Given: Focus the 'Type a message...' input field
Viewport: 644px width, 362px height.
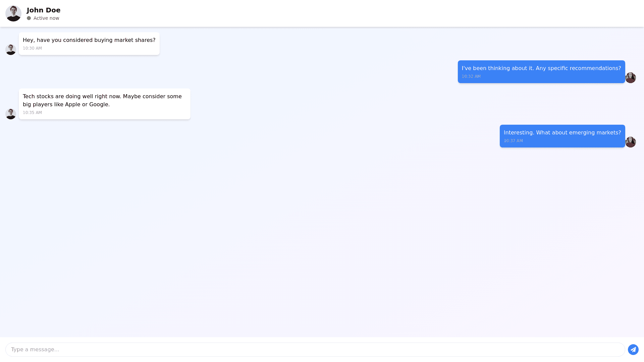Looking at the screenshot, I should 315,350.
